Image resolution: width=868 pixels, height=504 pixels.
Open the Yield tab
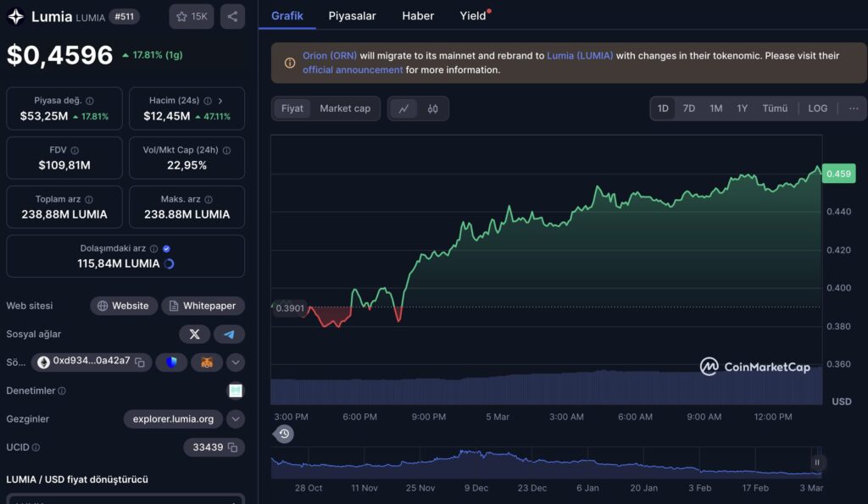pyautogui.click(x=474, y=15)
